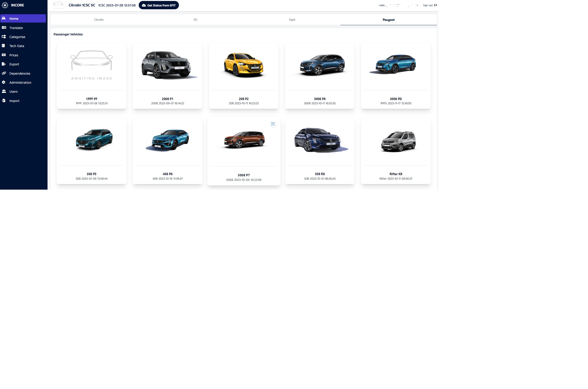This screenshot has width=588, height=389.
Task: Switch to the Opel tab
Action: click(x=292, y=19)
